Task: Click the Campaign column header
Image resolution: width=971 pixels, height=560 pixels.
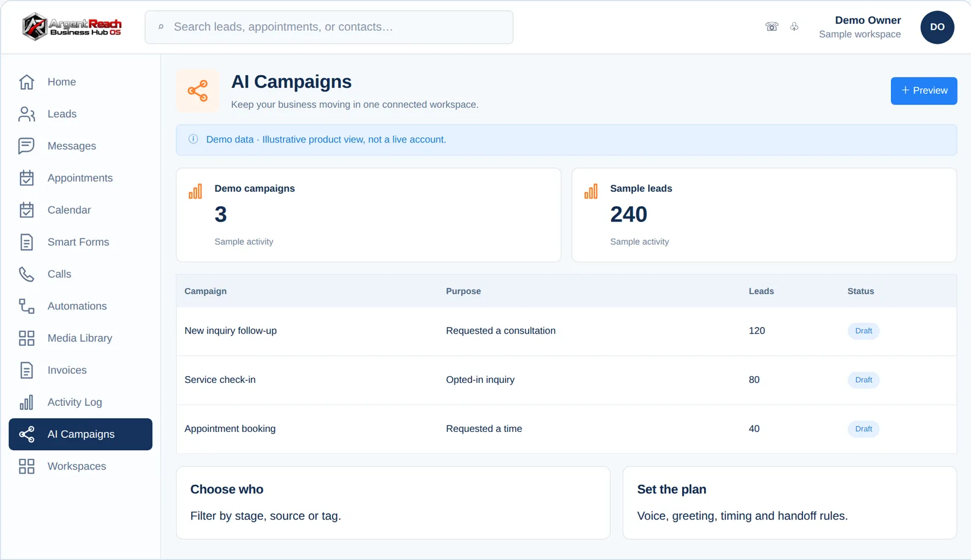Action: coord(205,291)
